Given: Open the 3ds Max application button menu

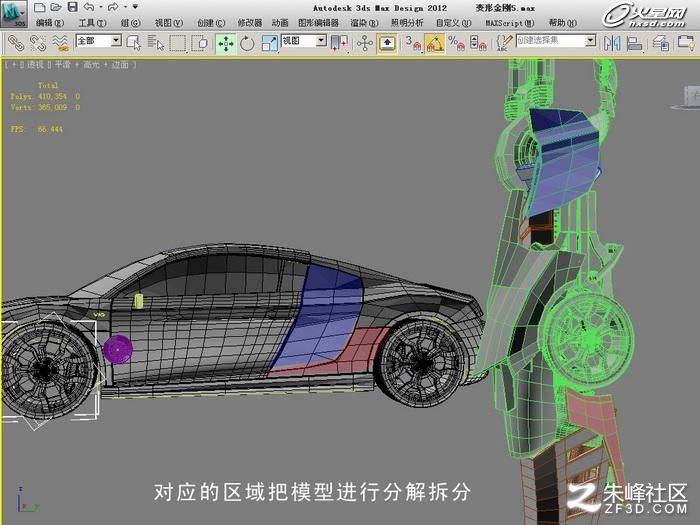Looking at the screenshot, I should pos(14,13).
